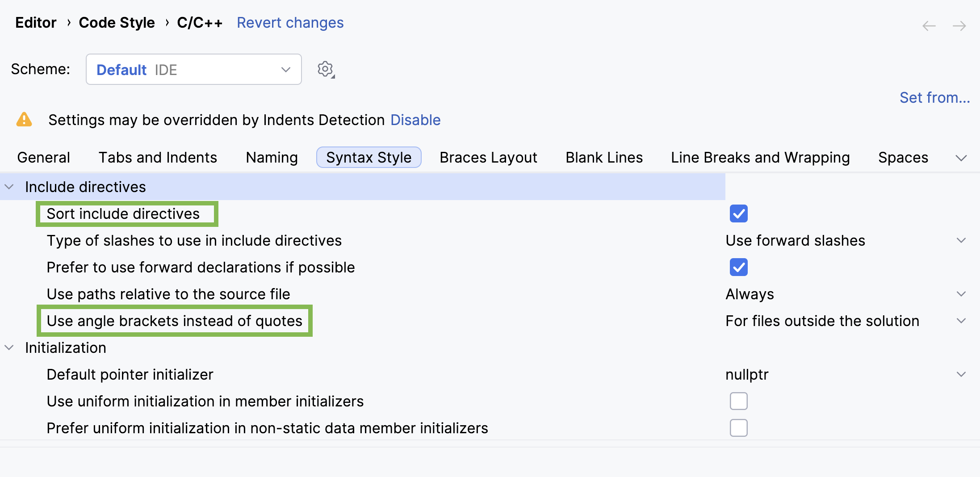
Task: Collapse the "Include directives" section
Action: click(x=9, y=187)
